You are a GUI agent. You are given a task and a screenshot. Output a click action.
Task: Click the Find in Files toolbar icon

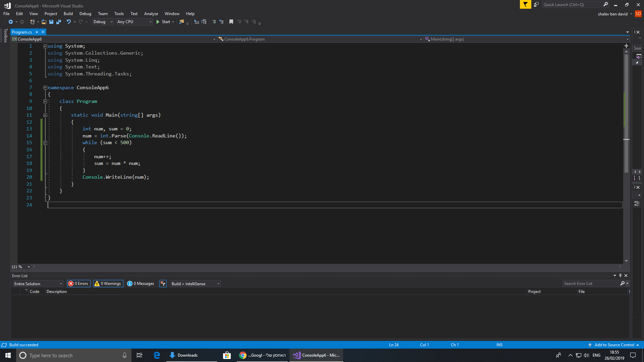[181, 22]
